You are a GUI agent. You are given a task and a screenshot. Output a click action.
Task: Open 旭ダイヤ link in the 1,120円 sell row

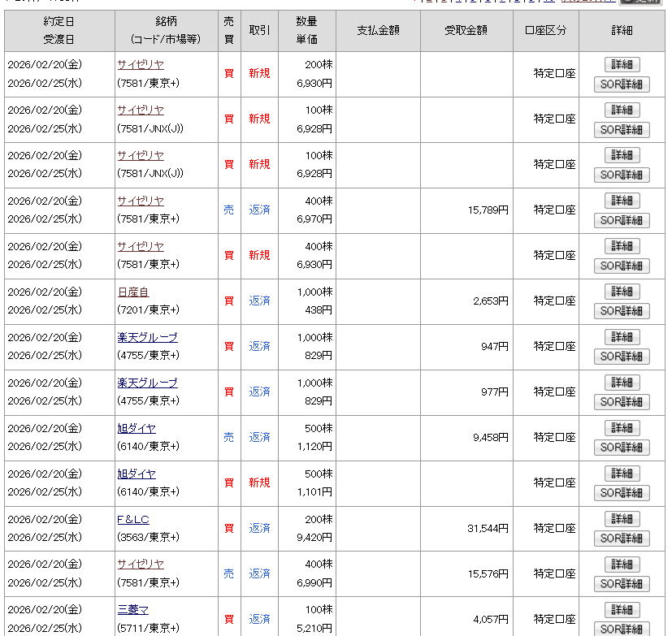click(136, 428)
